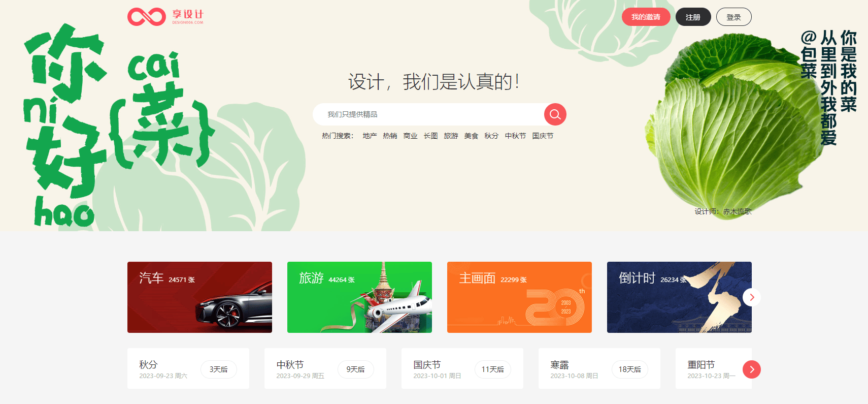868x404 pixels.
Task: Focus the 我们只提供精品 search field
Action: tap(429, 114)
